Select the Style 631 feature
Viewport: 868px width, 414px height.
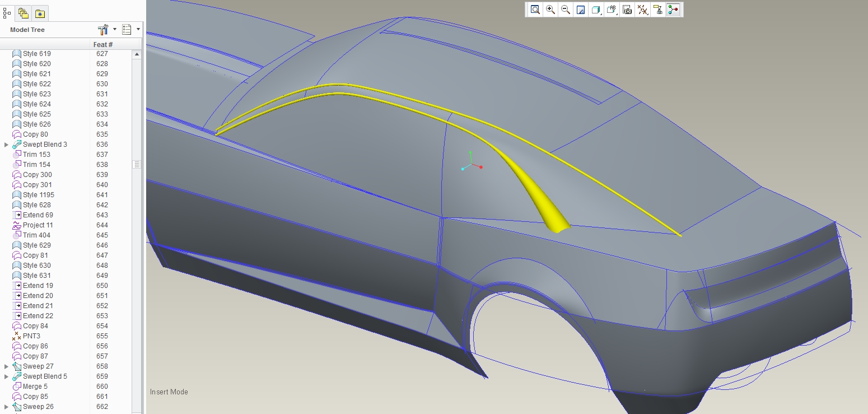pyautogui.click(x=37, y=276)
